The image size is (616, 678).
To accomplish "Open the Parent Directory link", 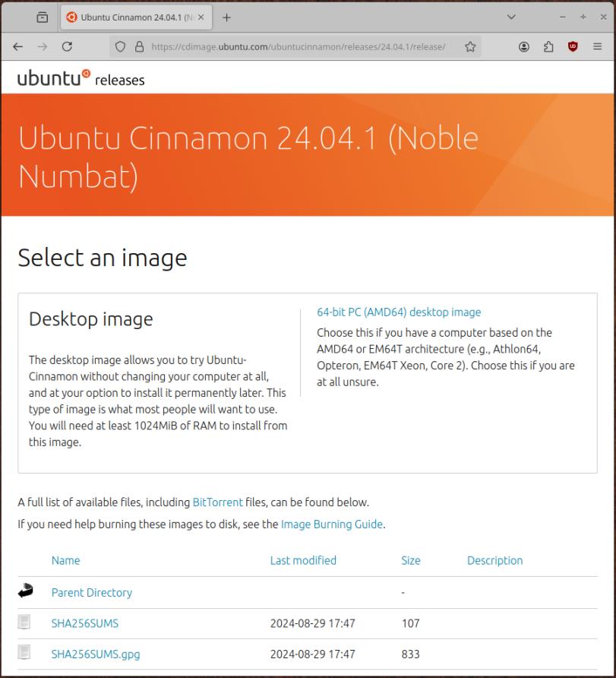I will click(x=92, y=592).
